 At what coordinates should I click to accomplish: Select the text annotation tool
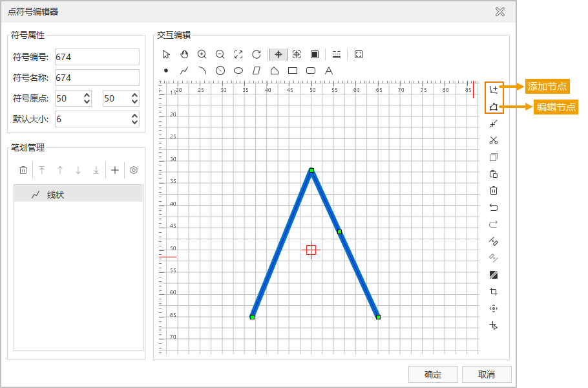point(329,70)
